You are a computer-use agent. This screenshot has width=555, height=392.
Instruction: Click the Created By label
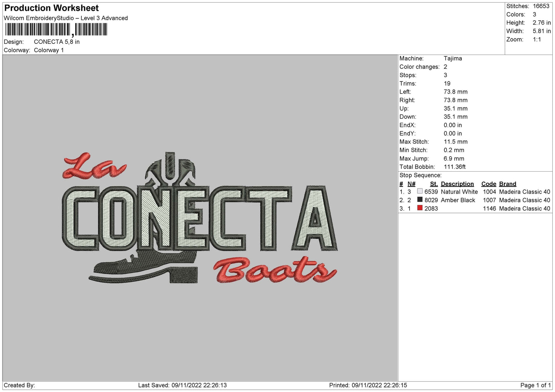click(x=19, y=385)
